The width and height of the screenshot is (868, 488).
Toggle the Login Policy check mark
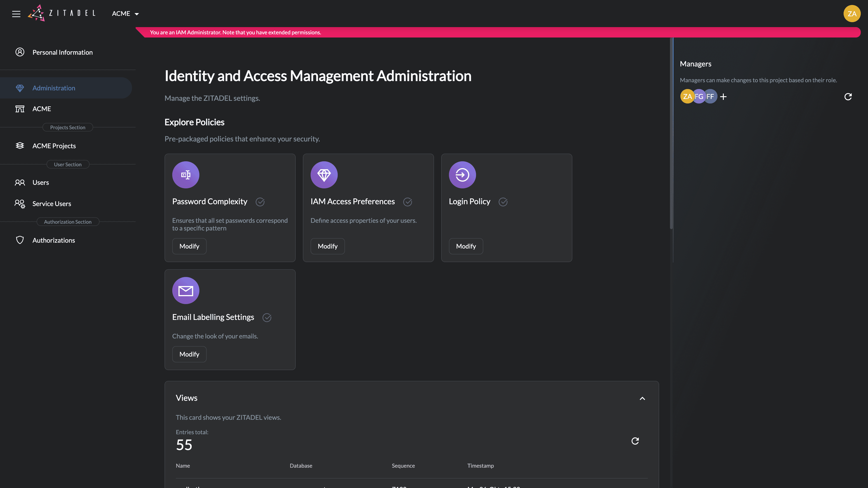[x=503, y=202]
